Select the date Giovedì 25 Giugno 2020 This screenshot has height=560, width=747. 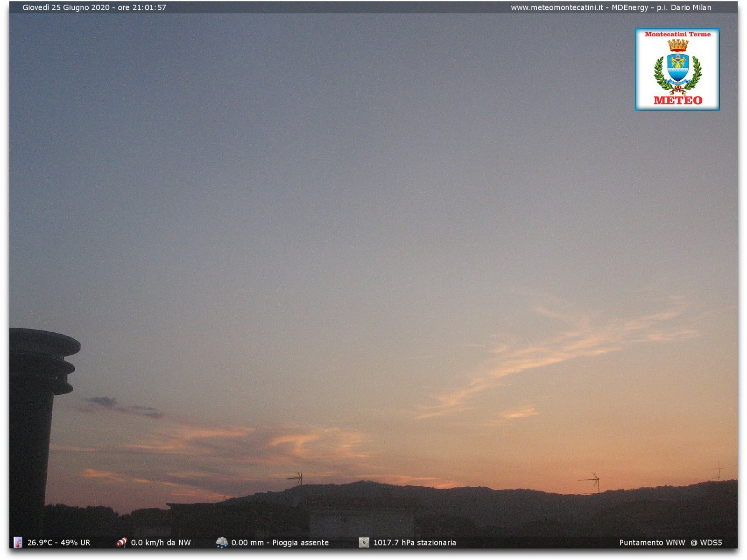(x=66, y=7)
